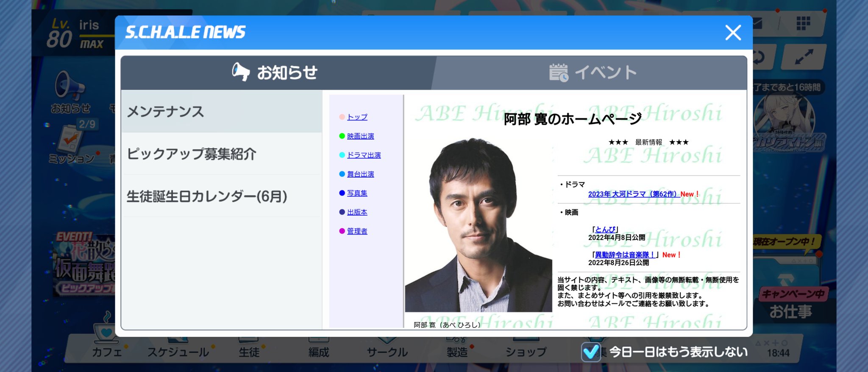
Task: Click the diagonal expand arrows icon
Action: (804, 56)
